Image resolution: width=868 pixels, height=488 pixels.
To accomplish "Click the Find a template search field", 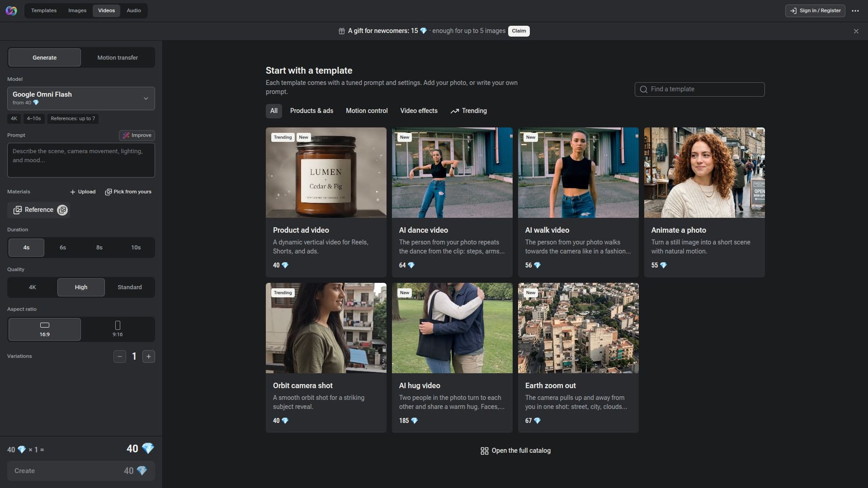I will tap(699, 89).
